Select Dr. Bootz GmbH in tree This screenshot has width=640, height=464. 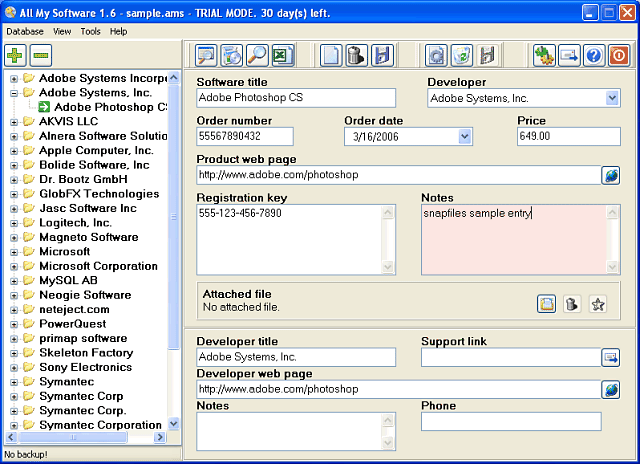point(83,180)
